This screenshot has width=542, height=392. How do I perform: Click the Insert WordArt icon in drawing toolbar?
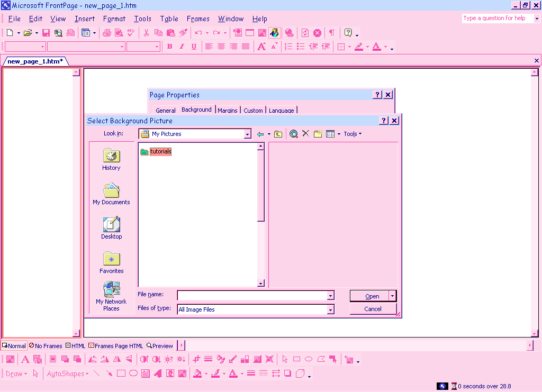click(x=158, y=373)
